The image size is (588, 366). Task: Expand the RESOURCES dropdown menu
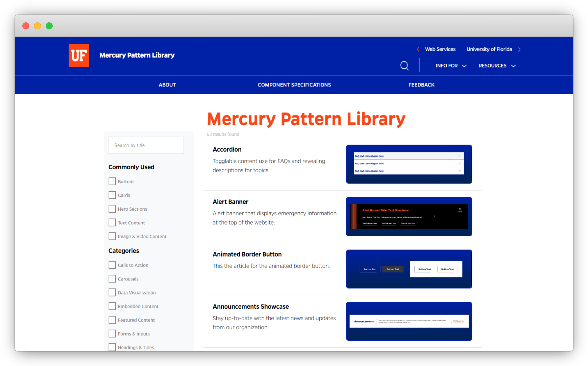[497, 66]
